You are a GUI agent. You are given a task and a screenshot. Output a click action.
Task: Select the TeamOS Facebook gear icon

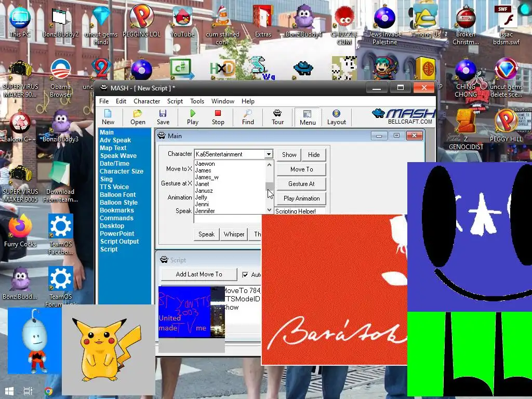click(60, 234)
